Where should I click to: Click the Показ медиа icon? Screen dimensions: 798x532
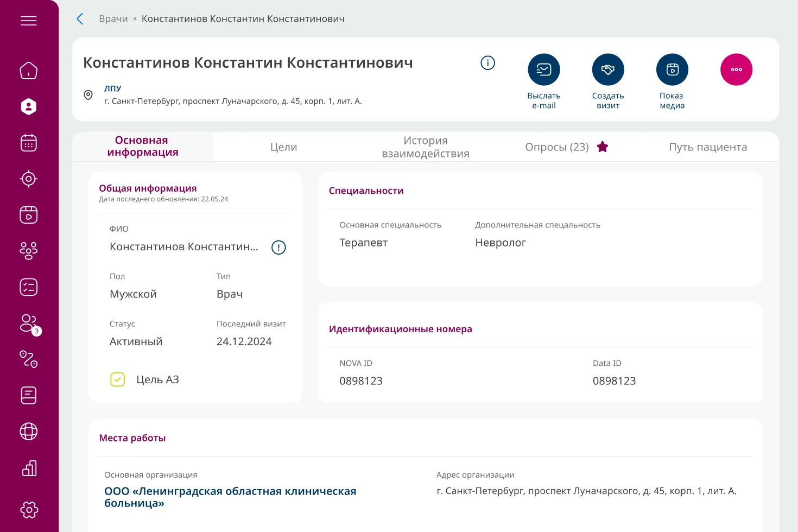pos(672,69)
